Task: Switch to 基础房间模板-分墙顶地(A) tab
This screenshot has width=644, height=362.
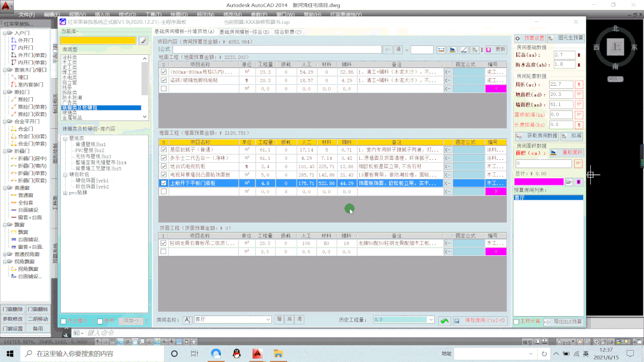Action: pyautogui.click(x=184, y=31)
